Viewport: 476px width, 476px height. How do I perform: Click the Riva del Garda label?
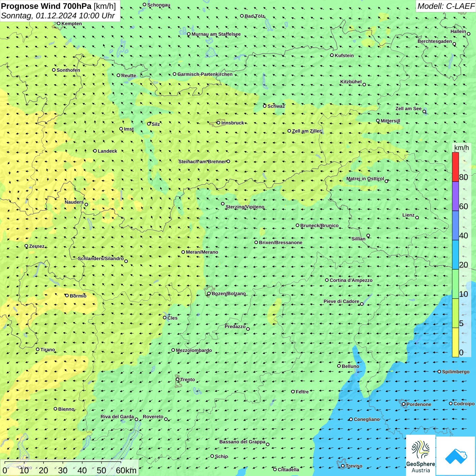click(x=117, y=417)
